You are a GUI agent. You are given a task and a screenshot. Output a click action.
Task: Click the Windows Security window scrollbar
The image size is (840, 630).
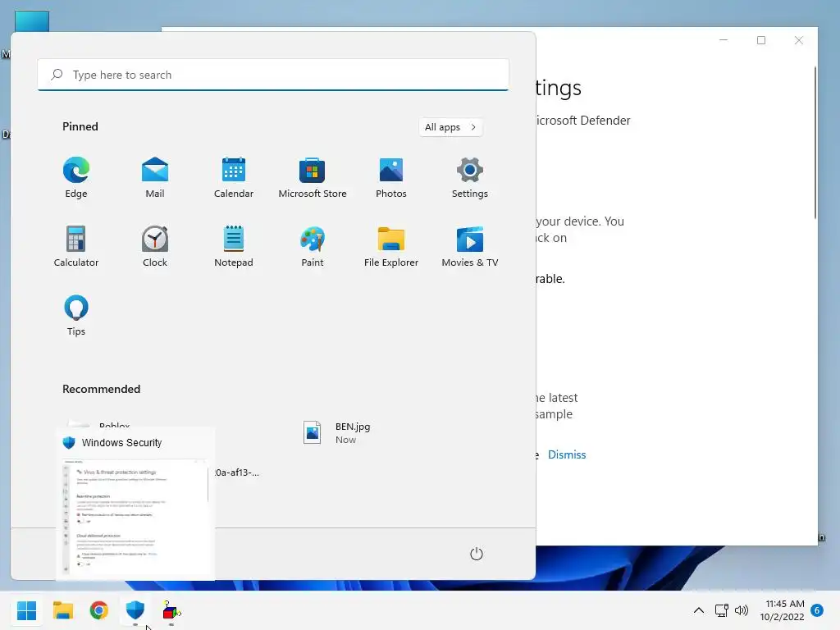tap(815, 142)
